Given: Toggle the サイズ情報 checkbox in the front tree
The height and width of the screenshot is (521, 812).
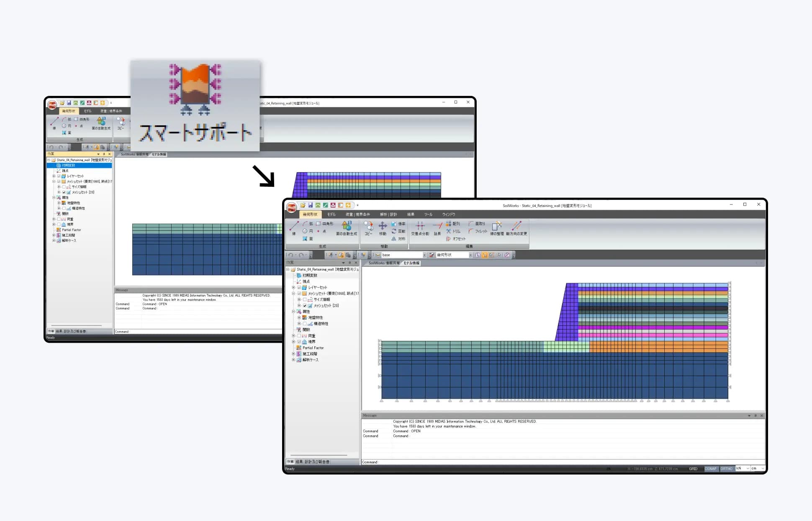Looking at the screenshot, I should [x=305, y=299].
